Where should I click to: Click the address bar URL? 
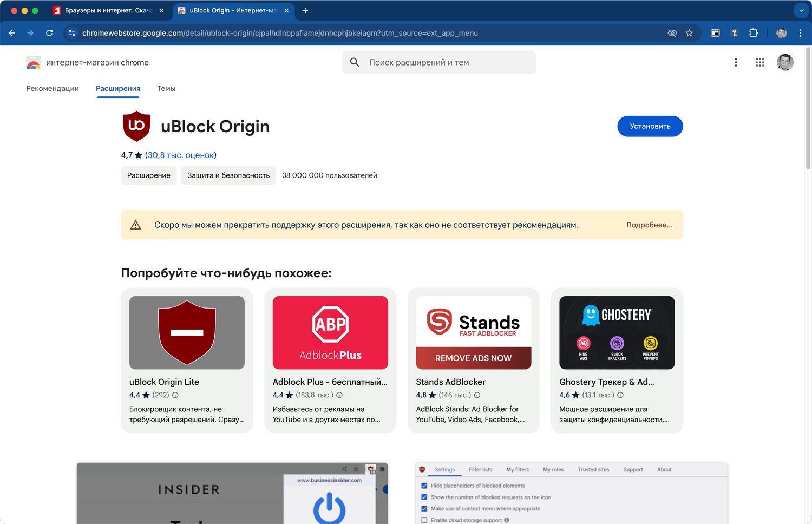pyautogui.click(x=280, y=33)
